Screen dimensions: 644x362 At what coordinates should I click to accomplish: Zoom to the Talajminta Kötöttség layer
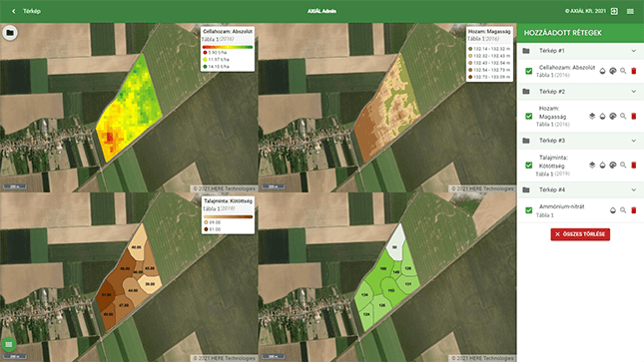click(x=623, y=165)
